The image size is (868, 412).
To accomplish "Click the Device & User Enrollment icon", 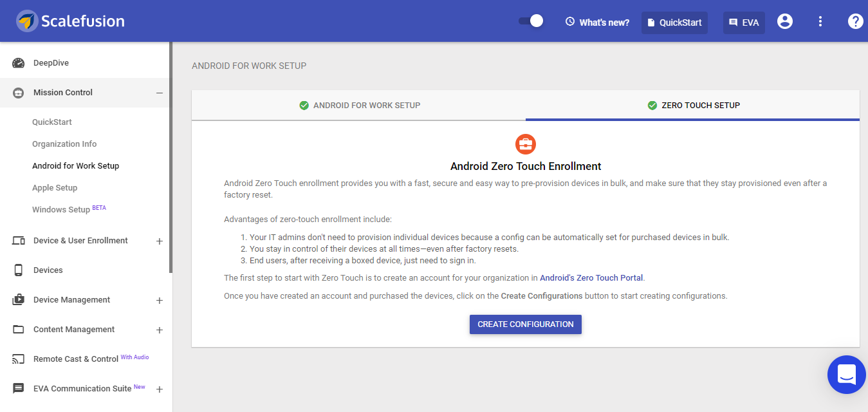I will click(x=19, y=241).
